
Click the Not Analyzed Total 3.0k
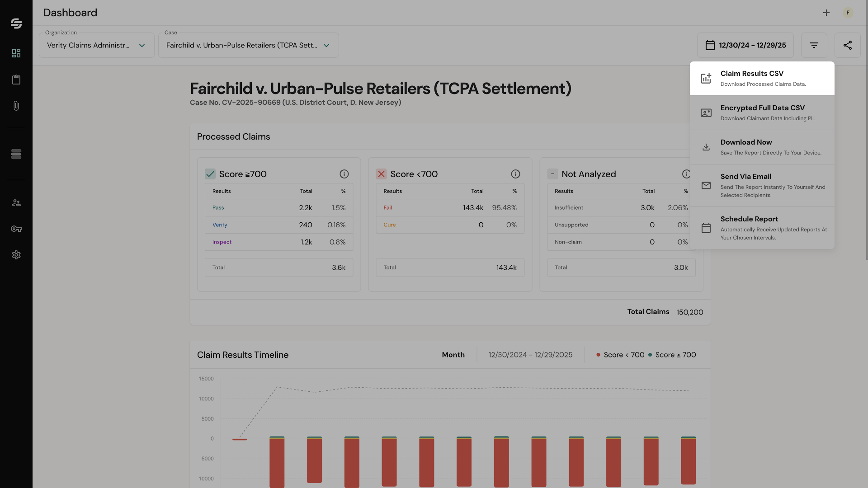[681, 267]
